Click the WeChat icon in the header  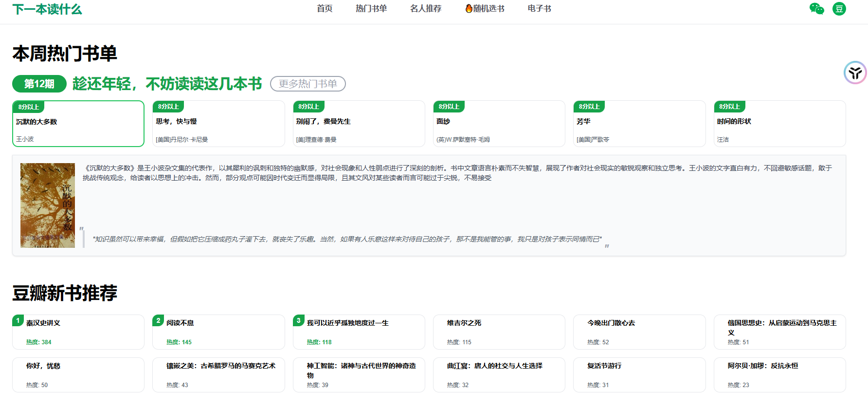pyautogui.click(x=817, y=9)
